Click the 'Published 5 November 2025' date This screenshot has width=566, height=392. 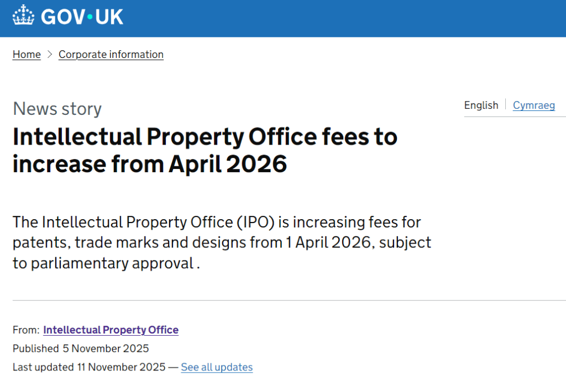(x=81, y=348)
